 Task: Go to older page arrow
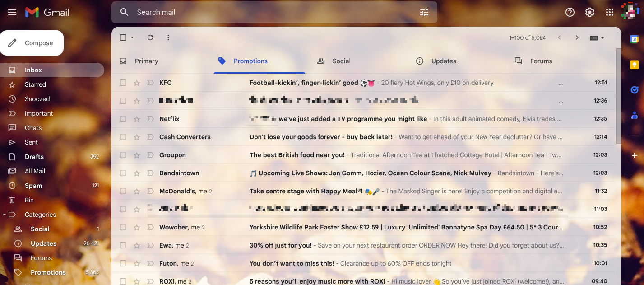click(x=577, y=37)
